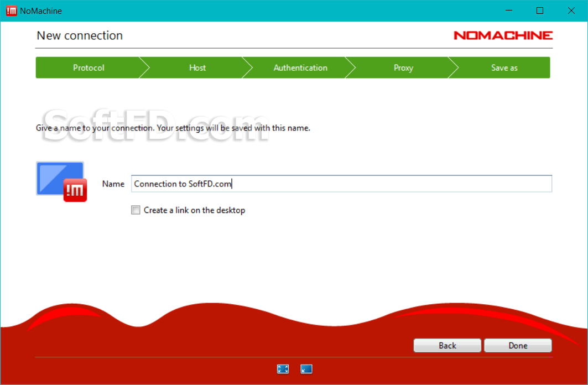This screenshot has width=588, height=385.
Task: Focus the connection Name input field
Action: coord(341,184)
